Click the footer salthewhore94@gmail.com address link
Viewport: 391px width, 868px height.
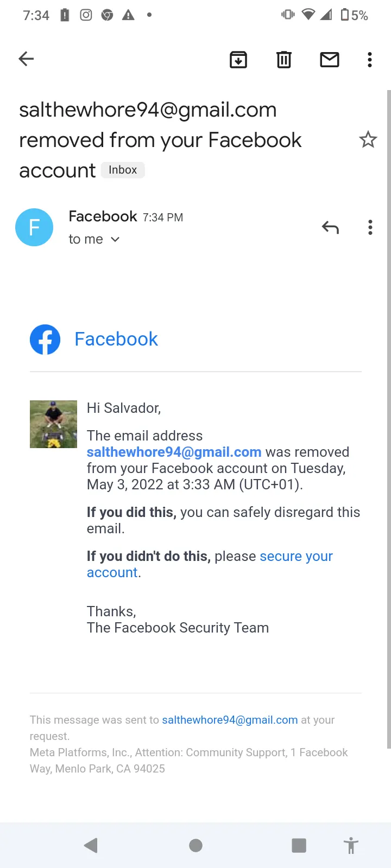230,720
